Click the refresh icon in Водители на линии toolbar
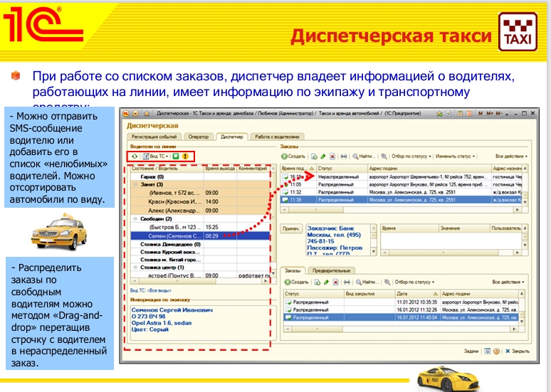Screen dimensions: 551x392 click(x=134, y=156)
